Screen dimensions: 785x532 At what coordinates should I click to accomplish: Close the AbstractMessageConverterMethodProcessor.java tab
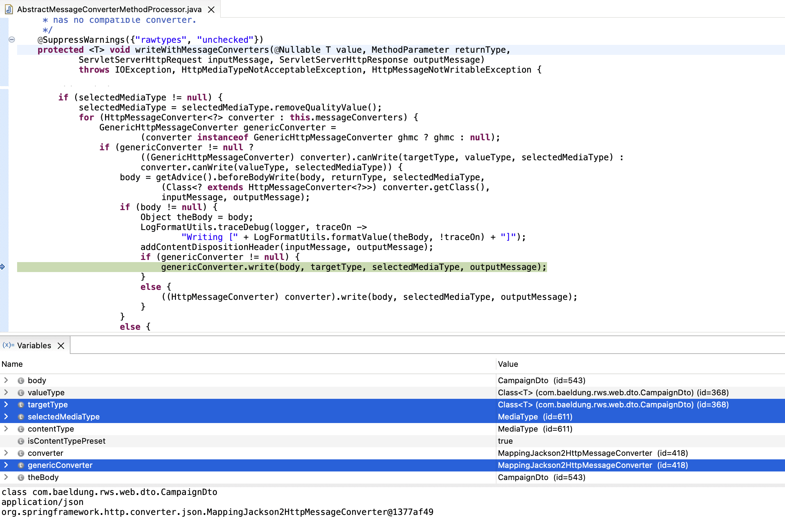(211, 10)
